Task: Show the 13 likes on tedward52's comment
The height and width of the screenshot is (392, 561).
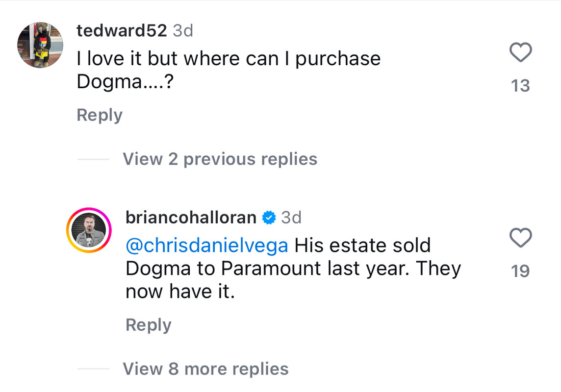Action: click(x=520, y=86)
